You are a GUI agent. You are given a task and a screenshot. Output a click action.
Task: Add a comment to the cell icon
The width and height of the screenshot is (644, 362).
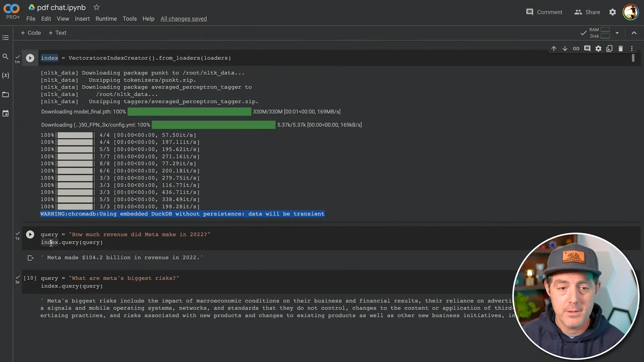pos(587,49)
